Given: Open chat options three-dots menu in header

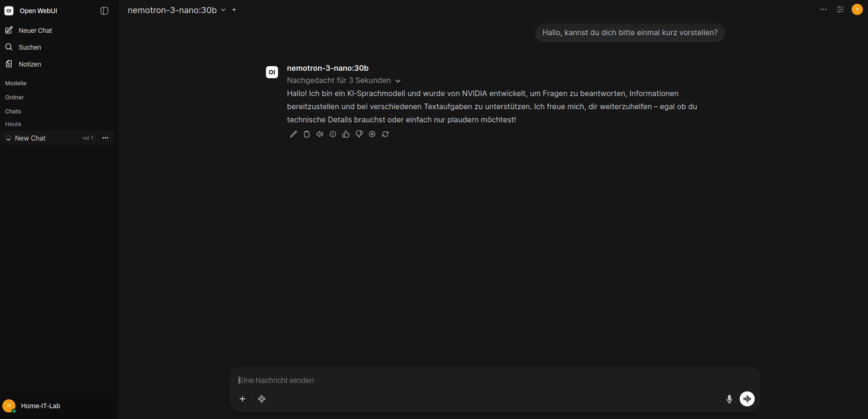Looking at the screenshot, I should [x=824, y=9].
